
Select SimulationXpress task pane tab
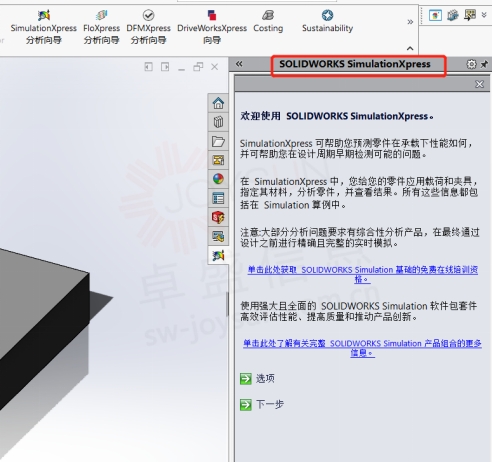(x=218, y=256)
